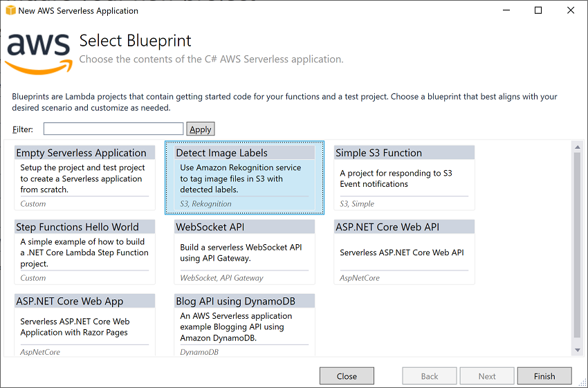Choose the ASP.NET Core Web API blueprint

[404, 252]
